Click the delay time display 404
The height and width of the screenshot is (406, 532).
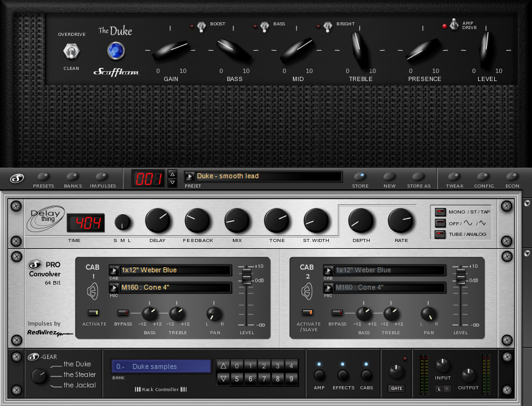click(86, 223)
